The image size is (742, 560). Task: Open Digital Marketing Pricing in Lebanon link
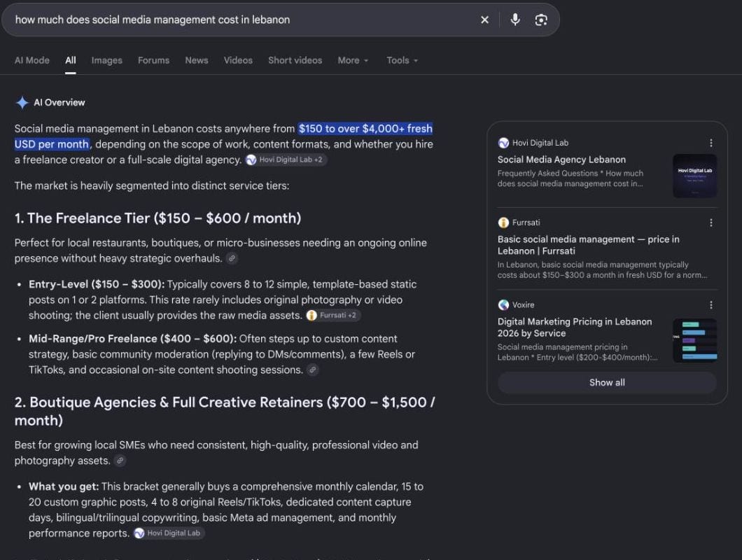(x=575, y=327)
